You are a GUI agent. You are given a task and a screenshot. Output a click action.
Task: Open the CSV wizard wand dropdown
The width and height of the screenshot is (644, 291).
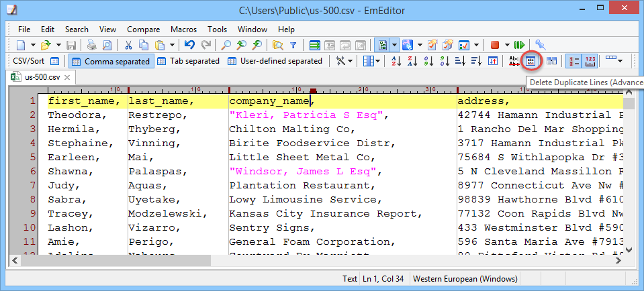point(350,61)
